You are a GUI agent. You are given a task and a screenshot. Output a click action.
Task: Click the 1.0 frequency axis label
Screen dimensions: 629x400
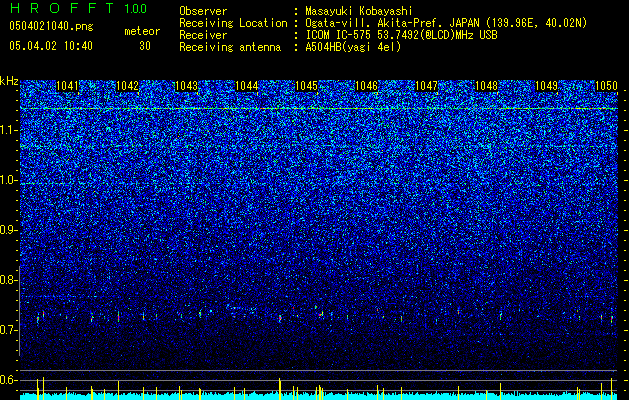[9, 180]
